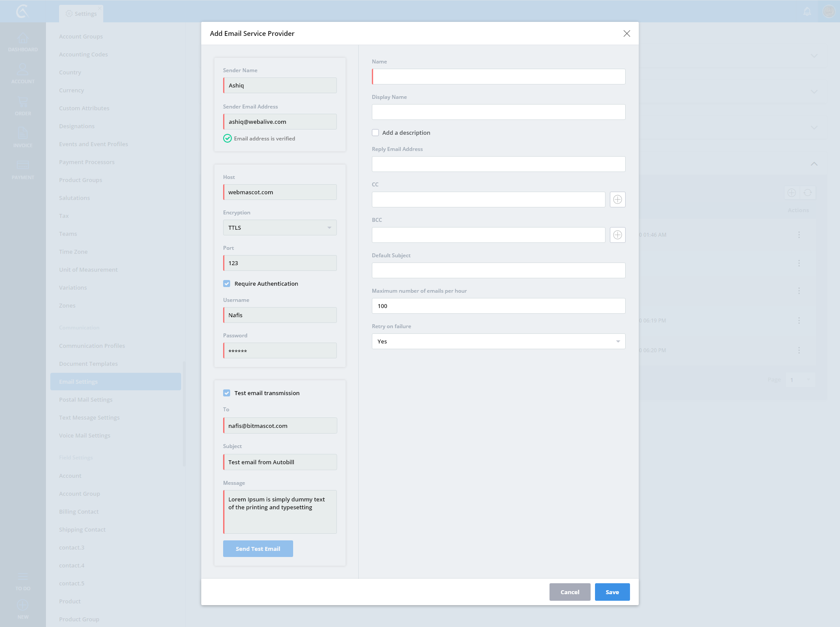Click the add BCC recipient plus icon
Screen dimensions: 840x627
617,235
